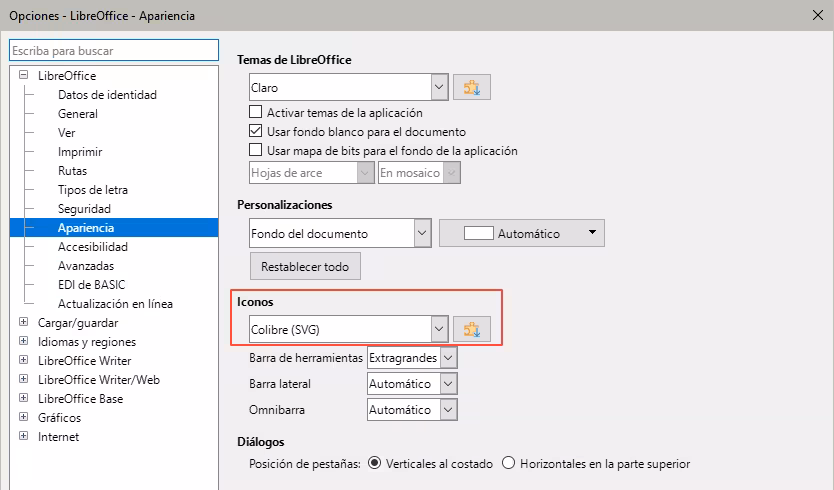Enable Usar mapa de bits para el fondo

click(256, 150)
